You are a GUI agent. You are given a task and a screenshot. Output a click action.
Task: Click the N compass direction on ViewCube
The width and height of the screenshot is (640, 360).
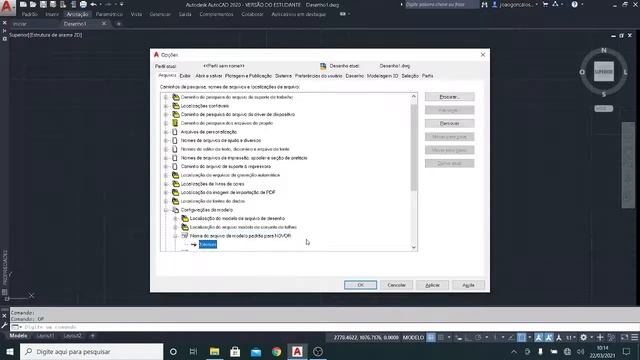pos(604,50)
